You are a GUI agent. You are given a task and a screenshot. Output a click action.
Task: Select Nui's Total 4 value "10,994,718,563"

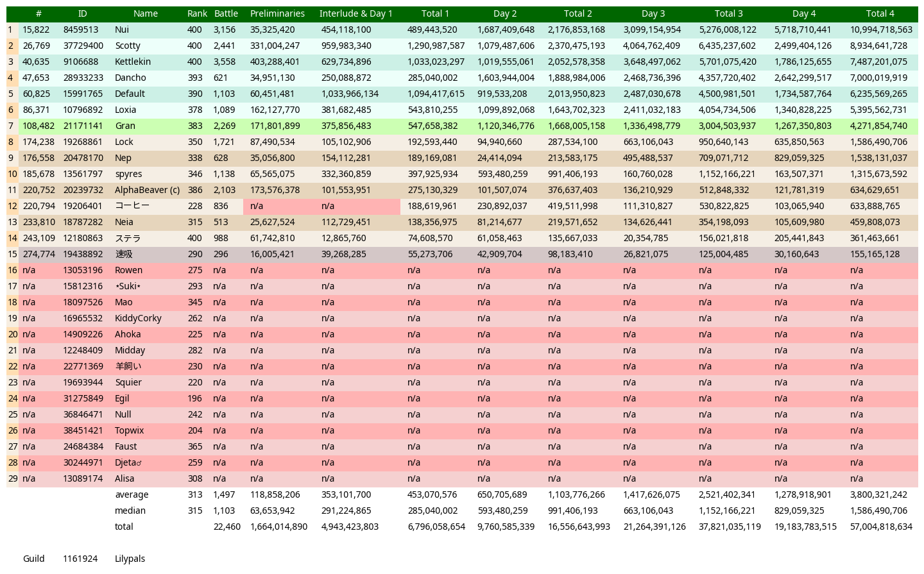[x=881, y=30]
